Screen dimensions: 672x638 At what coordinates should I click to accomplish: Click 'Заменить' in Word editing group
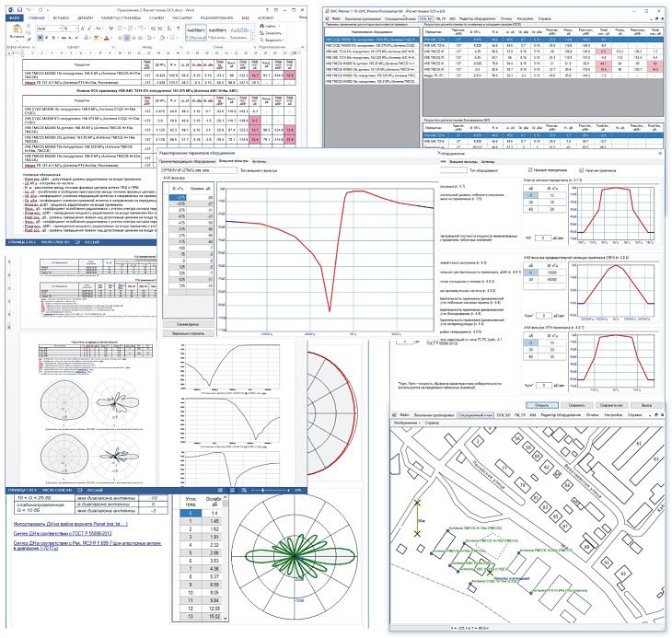point(271,33)
